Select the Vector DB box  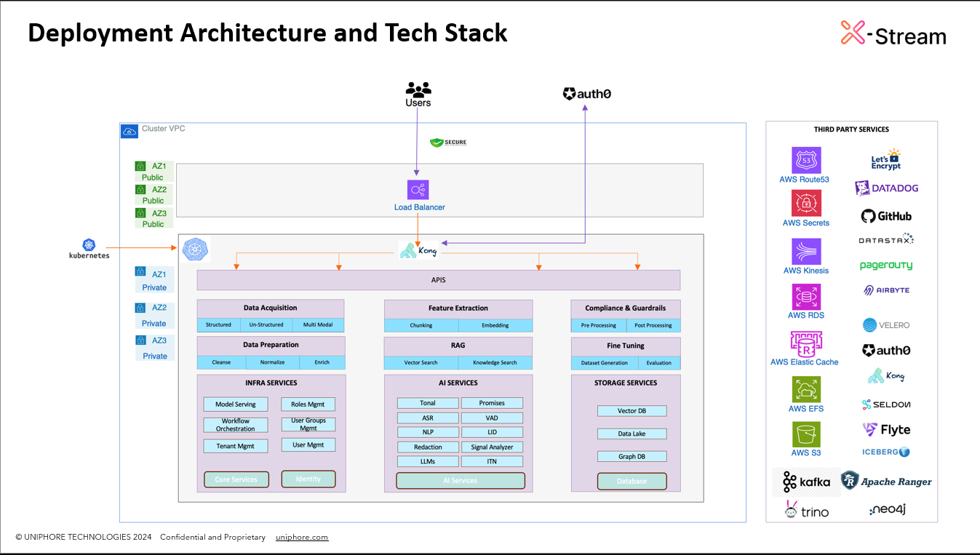(x=632, y=411)
